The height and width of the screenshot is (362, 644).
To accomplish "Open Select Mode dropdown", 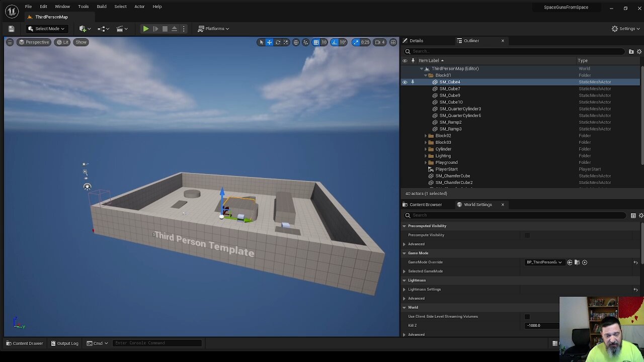I will pyautogui.click(x=46, y=29).
